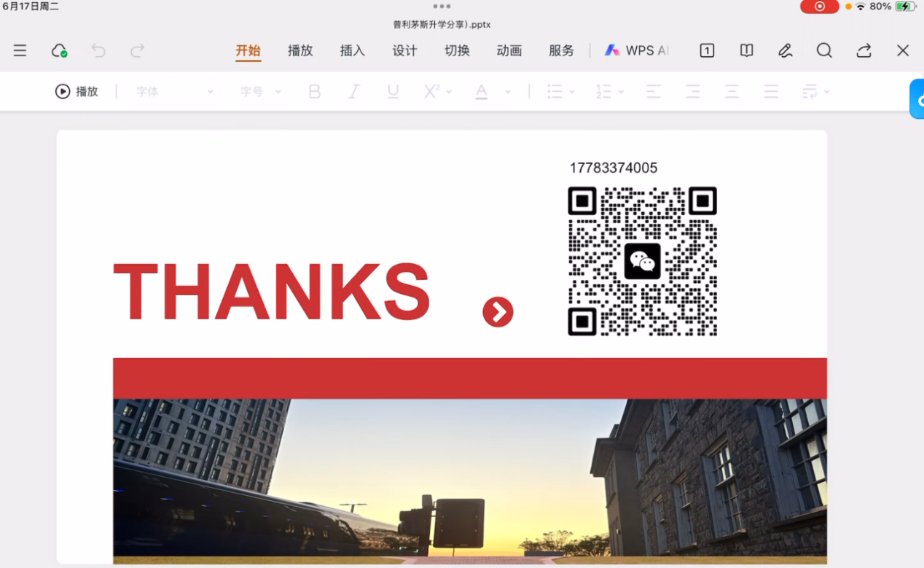The image size is (924, 568).
Task: Select the phone number 17783374005
Action: coord(614,168)
